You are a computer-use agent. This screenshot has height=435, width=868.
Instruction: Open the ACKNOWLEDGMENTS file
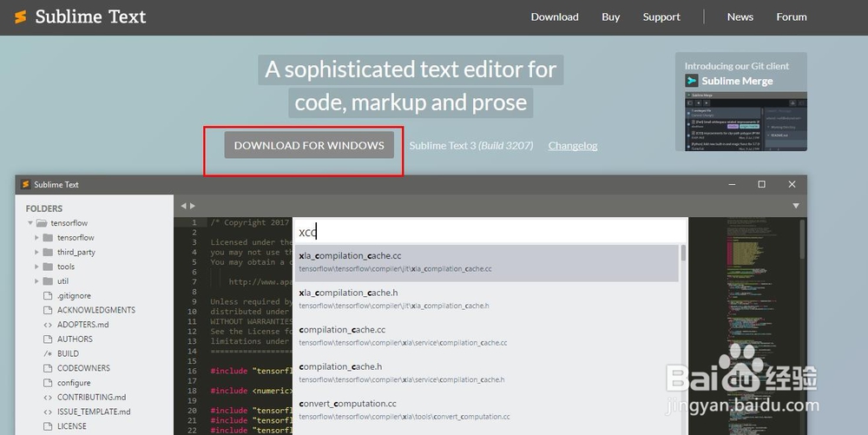click(96, 310)
